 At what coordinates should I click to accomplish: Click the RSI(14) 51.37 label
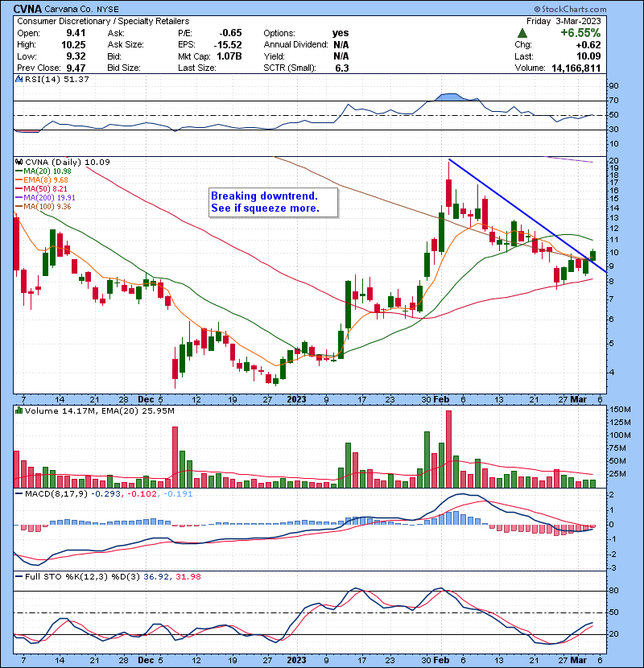coord(56,79)
